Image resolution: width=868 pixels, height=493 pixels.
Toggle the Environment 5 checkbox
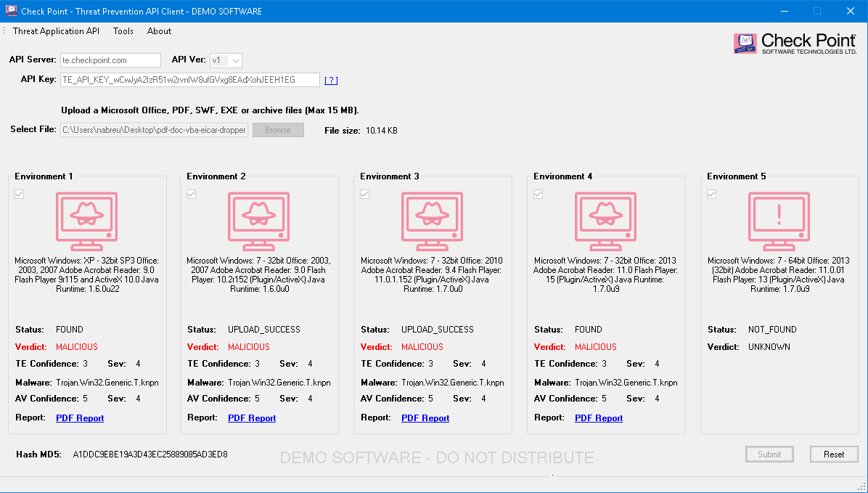click(711, 194)
